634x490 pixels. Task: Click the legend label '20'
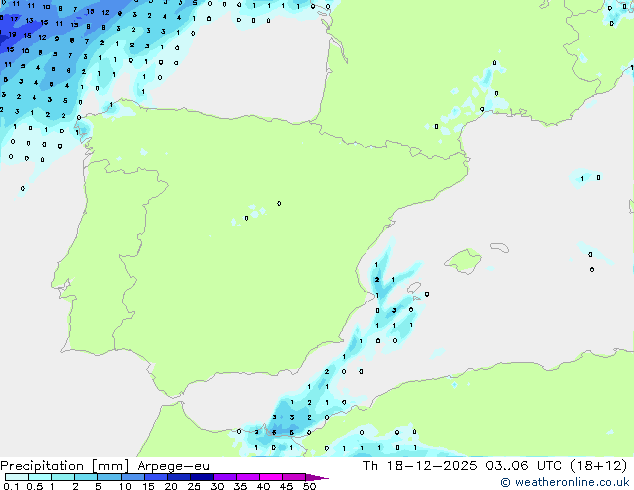tap(171, 486)
